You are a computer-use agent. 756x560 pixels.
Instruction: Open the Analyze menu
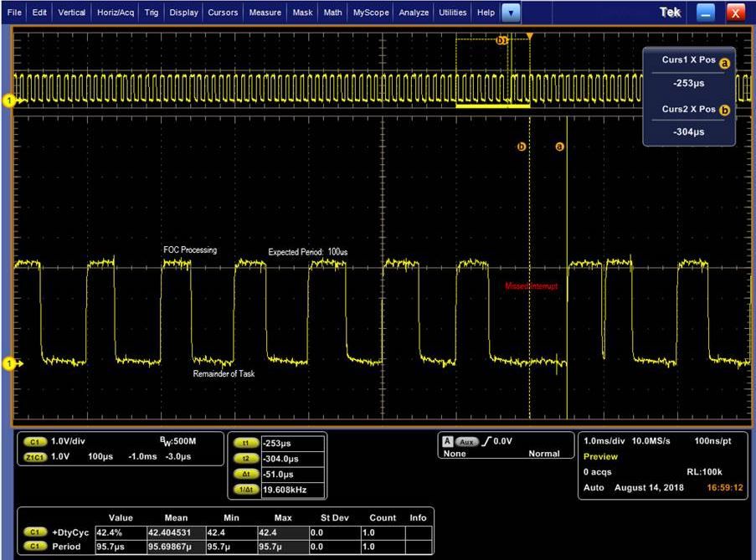(x=414, y=13)
